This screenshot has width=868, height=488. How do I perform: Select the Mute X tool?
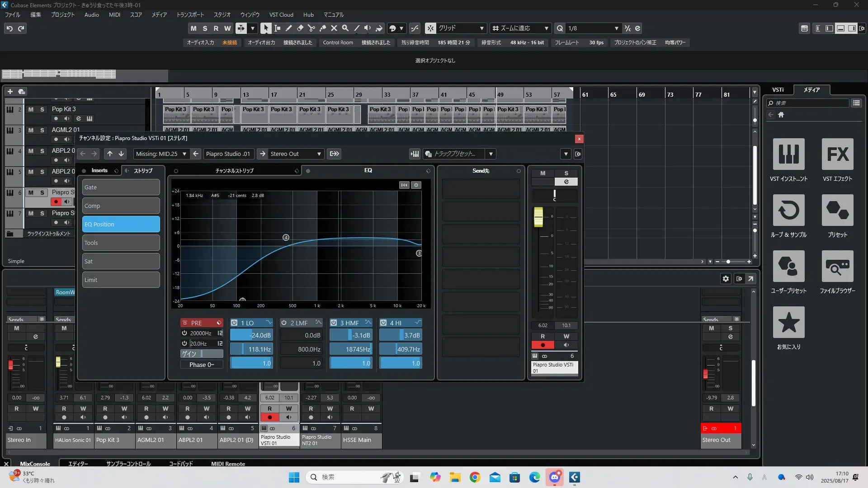tap(334, 28)
